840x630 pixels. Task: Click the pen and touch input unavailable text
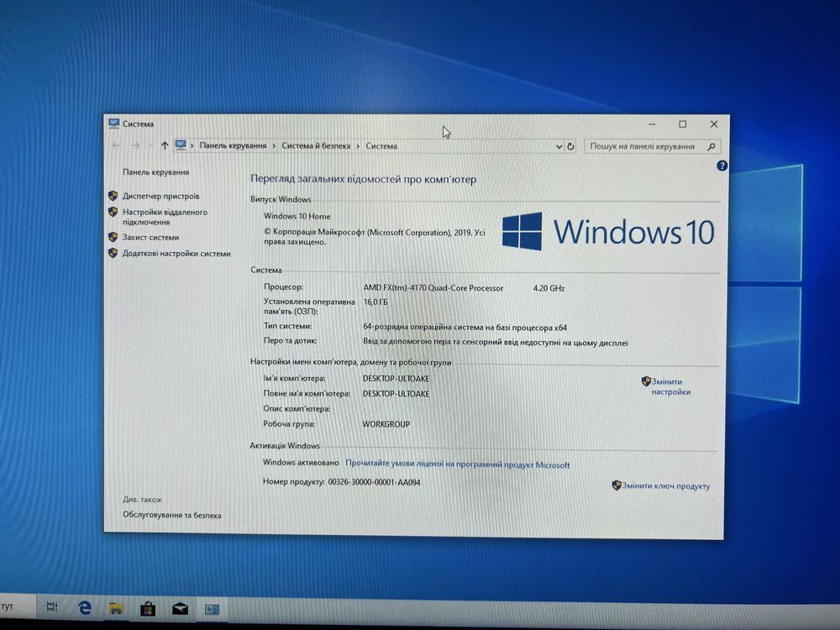point(495,343)
